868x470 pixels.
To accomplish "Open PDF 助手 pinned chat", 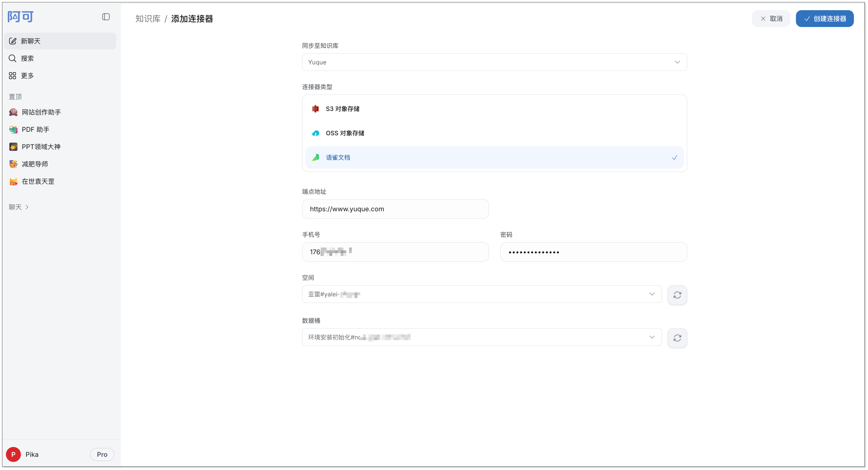I will pos(60,129).
